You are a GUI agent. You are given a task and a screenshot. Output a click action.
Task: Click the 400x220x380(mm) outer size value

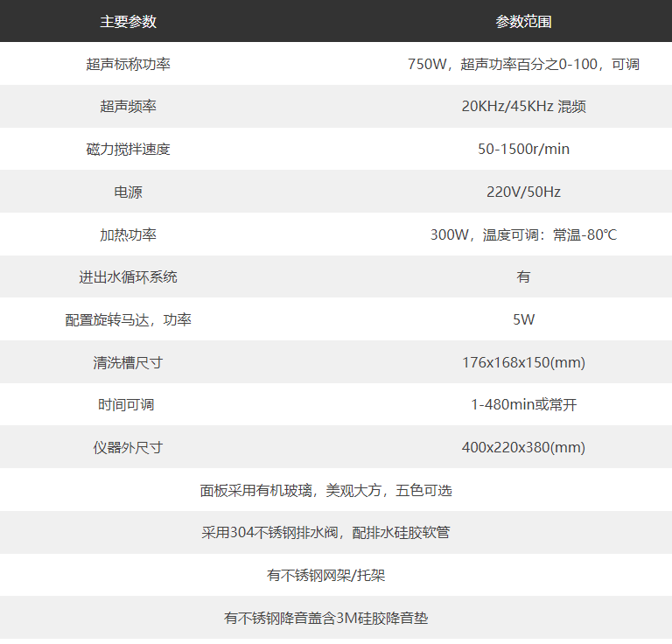[523, 447]
